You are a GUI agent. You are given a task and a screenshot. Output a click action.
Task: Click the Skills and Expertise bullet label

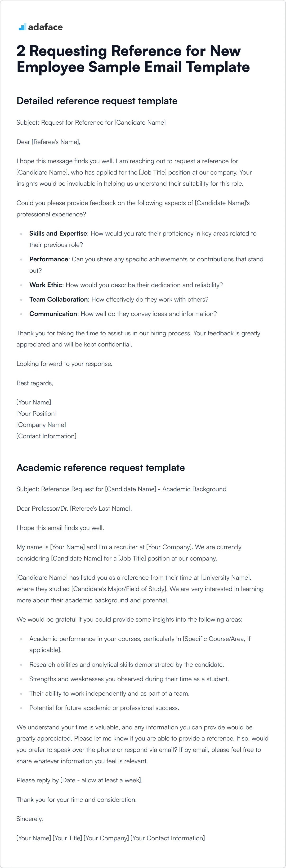(58, 233)
